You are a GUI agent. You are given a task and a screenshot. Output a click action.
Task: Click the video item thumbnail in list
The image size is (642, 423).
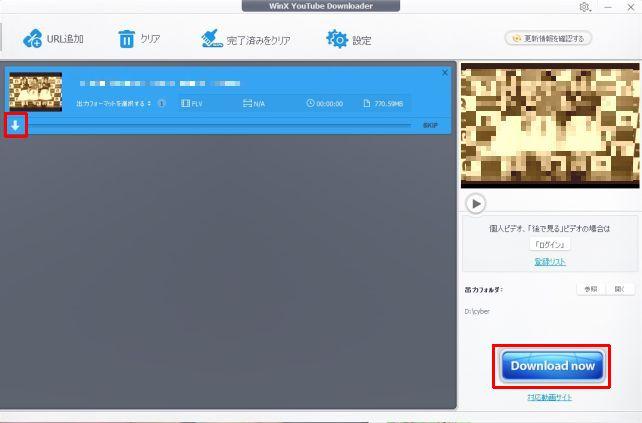[36, 92]
